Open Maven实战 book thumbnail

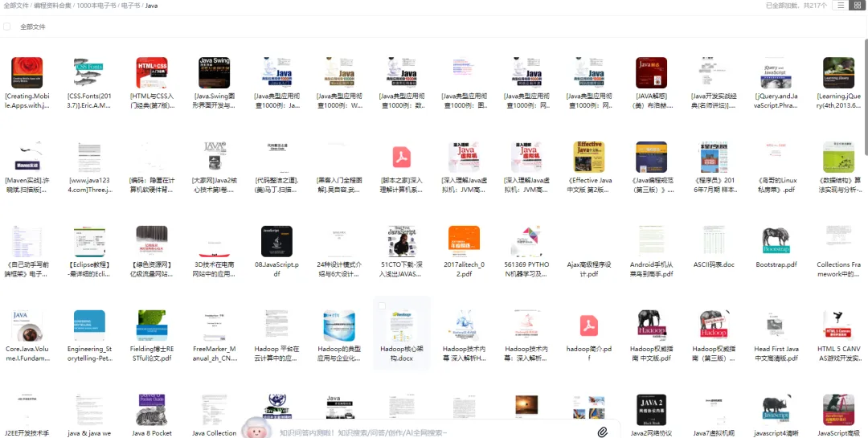[x=27, y=157]
